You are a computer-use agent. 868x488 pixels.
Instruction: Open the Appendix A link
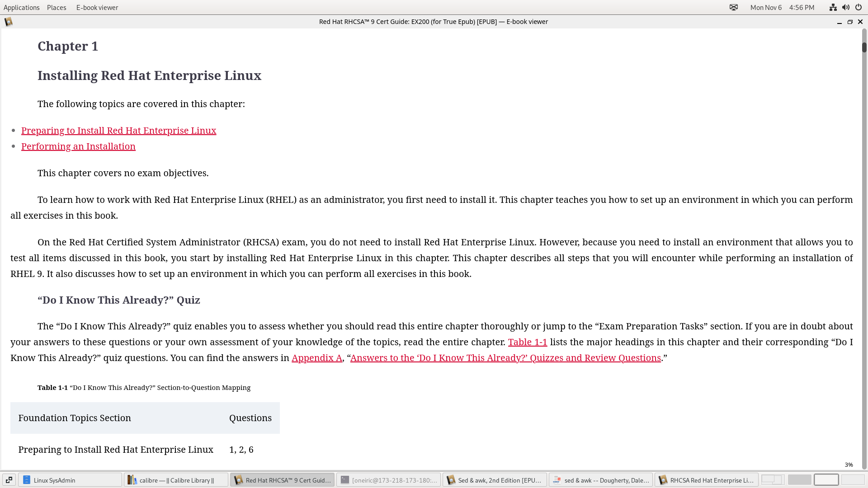[316, 358]
